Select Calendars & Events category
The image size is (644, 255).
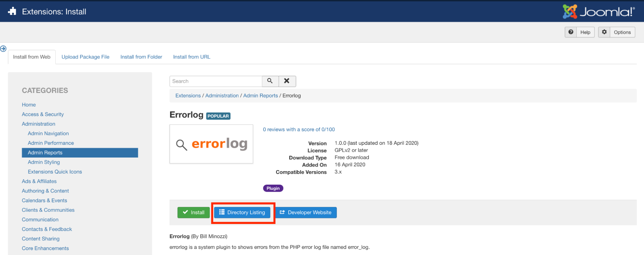(x=44, y=200)
